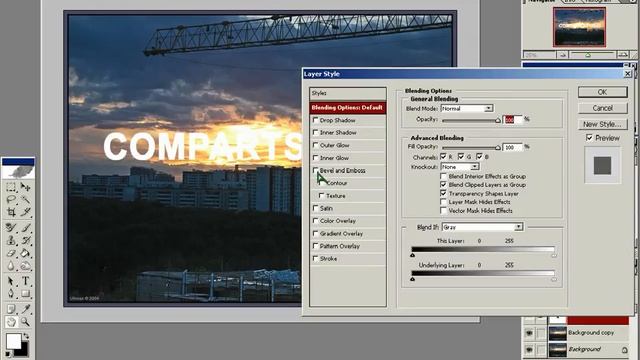This screenshot has width=640, height=360.
Task: Select the Magic Wand tool
Action: point(25,199)
